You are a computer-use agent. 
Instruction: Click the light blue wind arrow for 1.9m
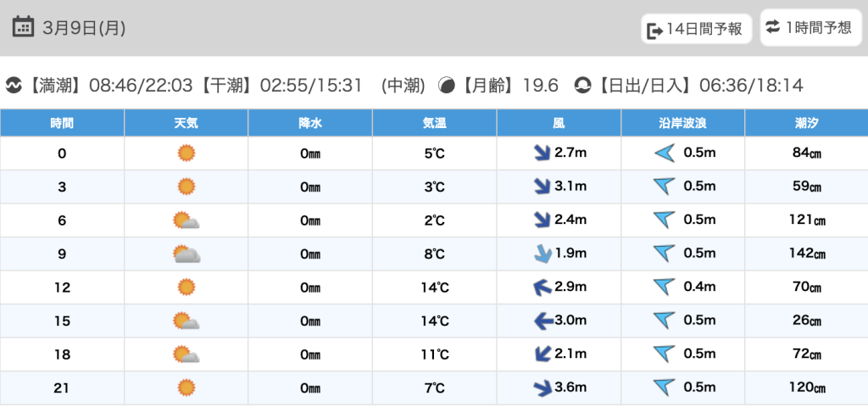tap(539, 254)
